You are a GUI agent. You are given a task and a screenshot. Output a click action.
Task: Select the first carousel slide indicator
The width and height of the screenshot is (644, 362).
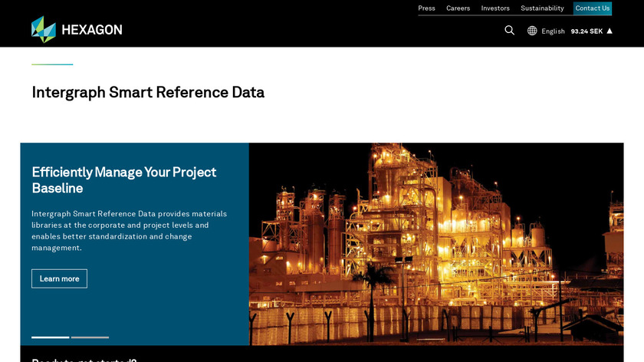click(x=50, y=337)
